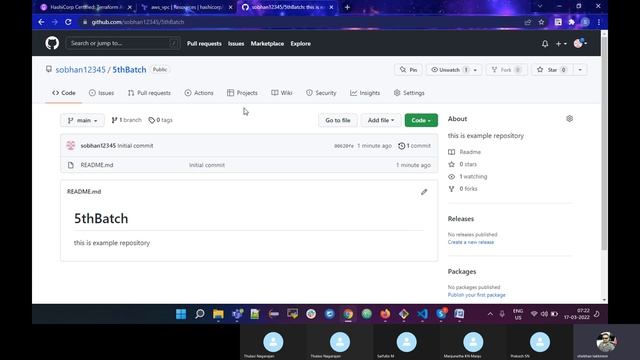Open a new browser tab
This screenshot has height=360, width=640.
coord(347,7)
